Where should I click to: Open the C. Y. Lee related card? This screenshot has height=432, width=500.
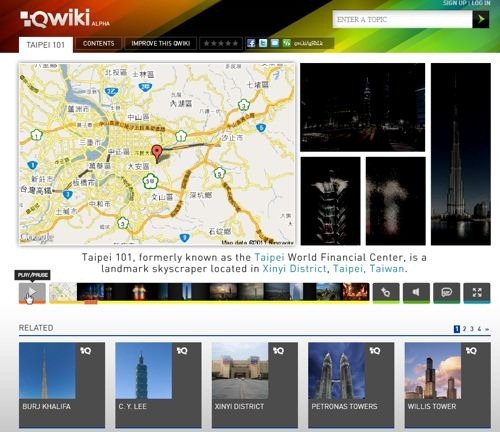click(158, 385)
